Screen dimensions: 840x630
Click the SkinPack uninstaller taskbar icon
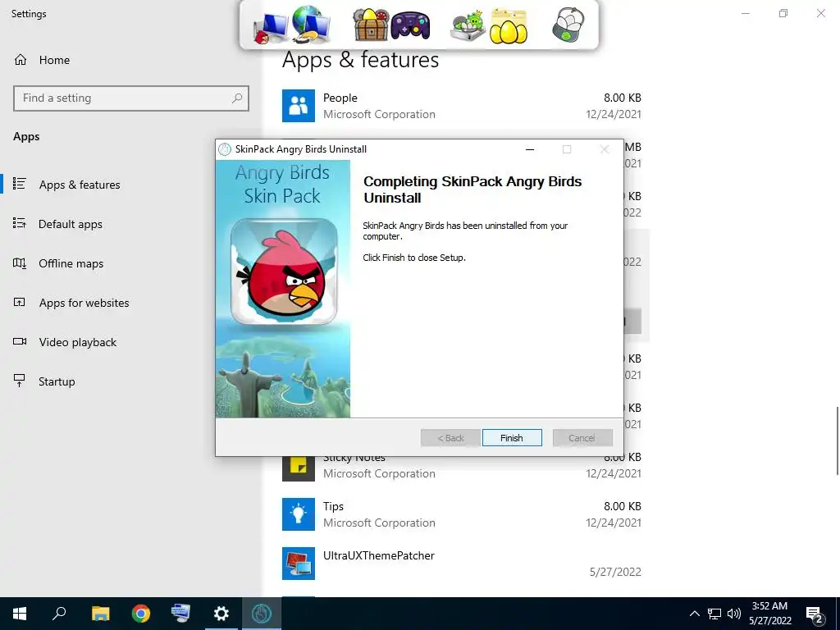point(262,614)
